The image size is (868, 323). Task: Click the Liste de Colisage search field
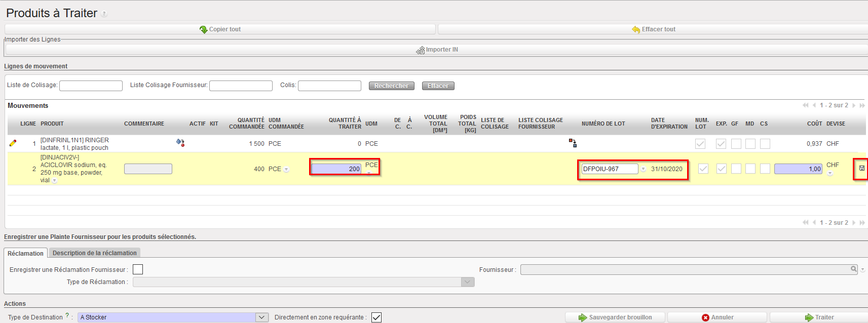(x=91, y=86)
